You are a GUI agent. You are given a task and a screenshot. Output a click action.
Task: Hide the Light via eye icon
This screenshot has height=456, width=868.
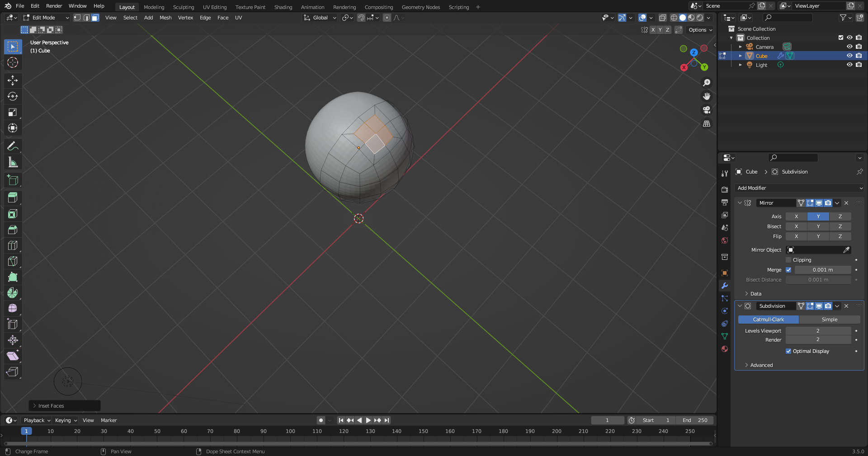tap(849, 65)
